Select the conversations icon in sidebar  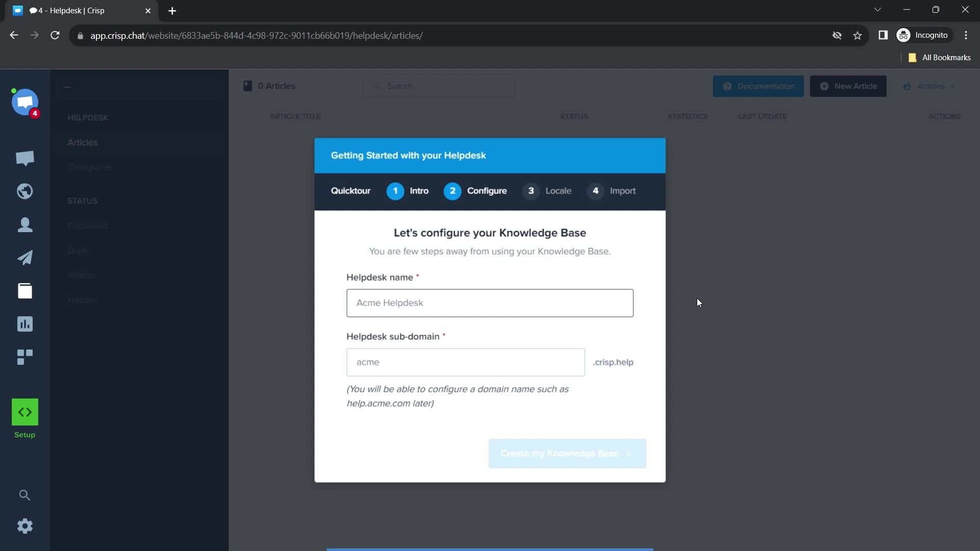[25, 158]
